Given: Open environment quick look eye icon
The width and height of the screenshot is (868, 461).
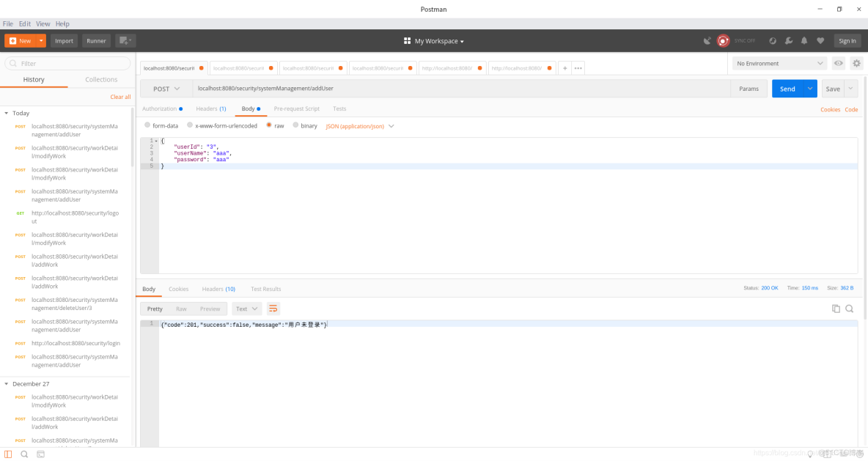Looking at the screenshot, I should coord(838,63).
